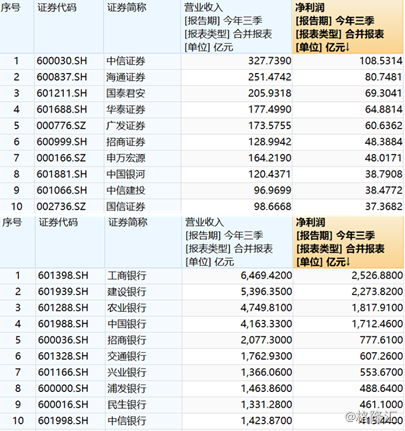Select revenue value 327.7390

(270, 61)
